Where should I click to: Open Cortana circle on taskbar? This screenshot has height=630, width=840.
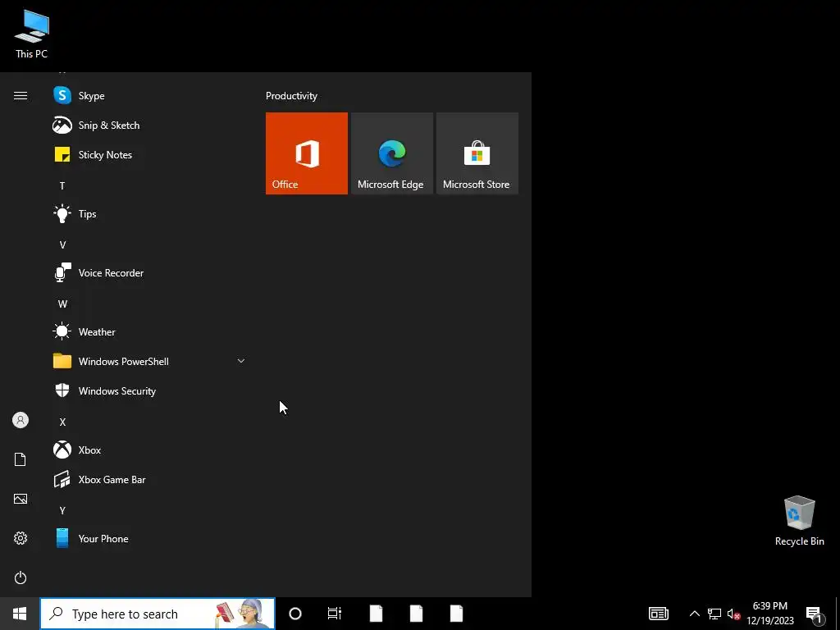pyautogui.click(x=295, y=614)
